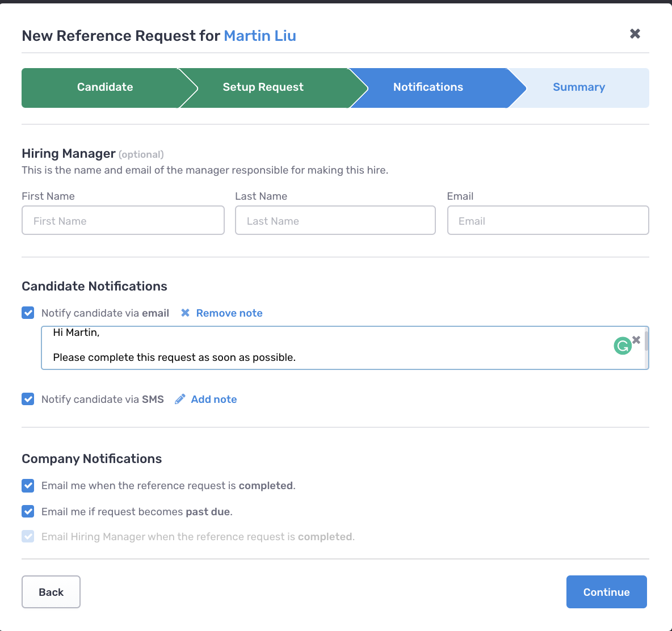The image size is (672, 631).
Task: Open the Setup Request step
Action: click(263, 87)
